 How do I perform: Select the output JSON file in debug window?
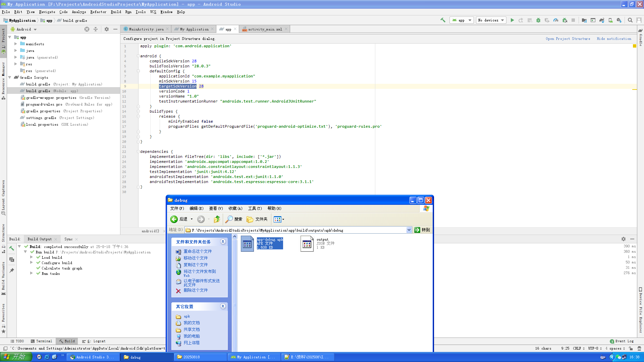pos(317,244)
